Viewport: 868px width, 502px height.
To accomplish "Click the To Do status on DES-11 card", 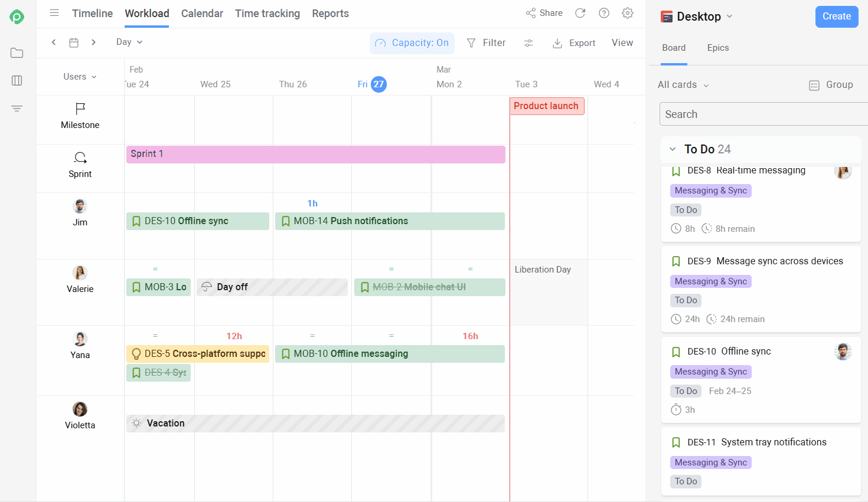I will (x=686, y=481).
